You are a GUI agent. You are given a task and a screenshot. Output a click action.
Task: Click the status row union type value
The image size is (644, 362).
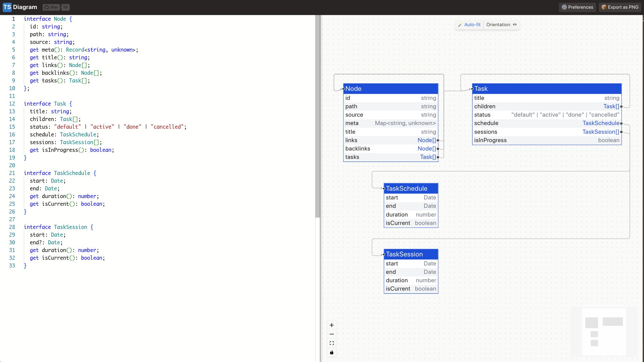(565, 115)
